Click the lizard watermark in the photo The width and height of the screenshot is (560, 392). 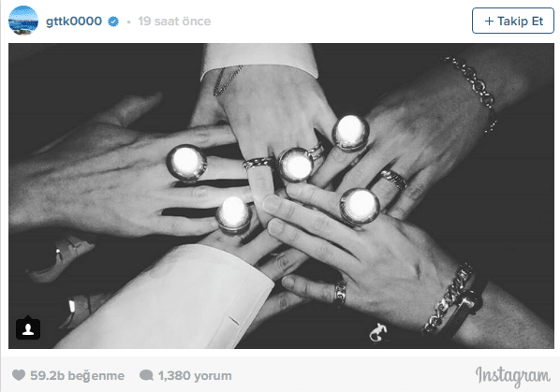[x=377, y=332]
